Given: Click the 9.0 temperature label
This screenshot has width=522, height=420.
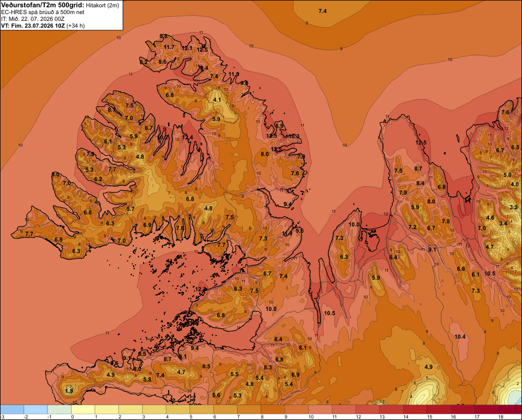Looking at the screenshot, I should (244, 83).
